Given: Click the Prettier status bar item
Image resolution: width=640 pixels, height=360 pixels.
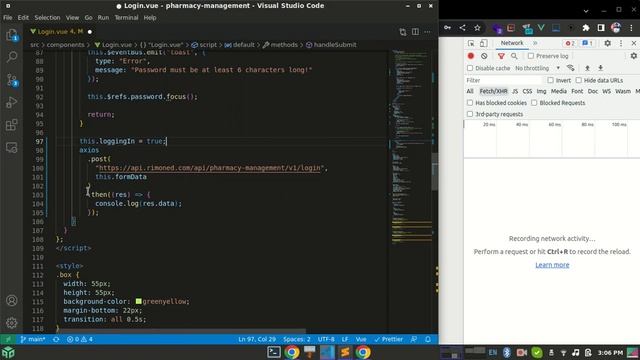Looking at the screenshot, I should 389,339.
